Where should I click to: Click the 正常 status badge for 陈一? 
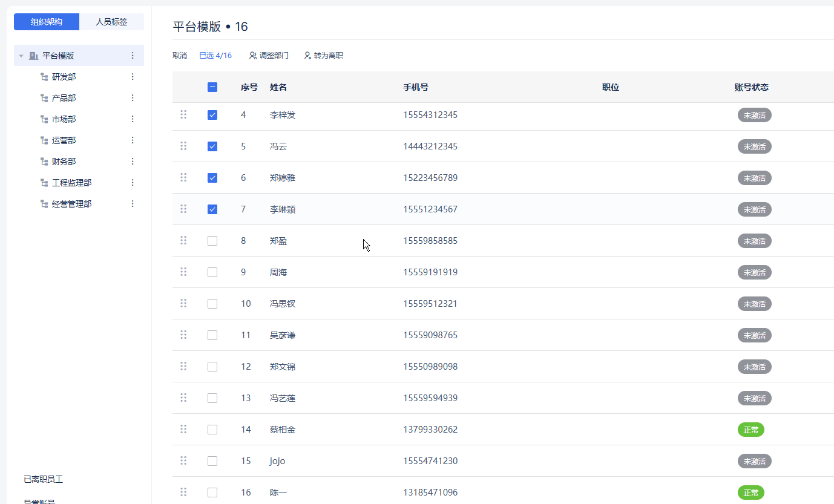point(750,493)
